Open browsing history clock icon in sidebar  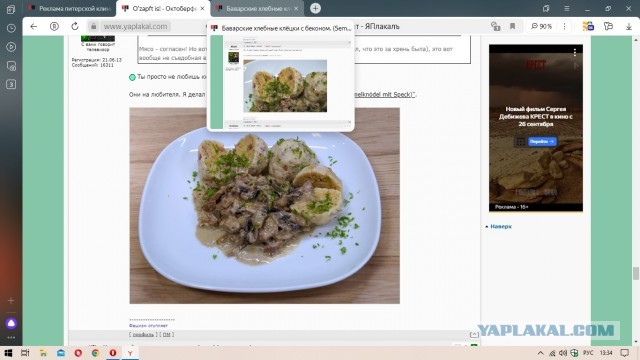[11, 28]
